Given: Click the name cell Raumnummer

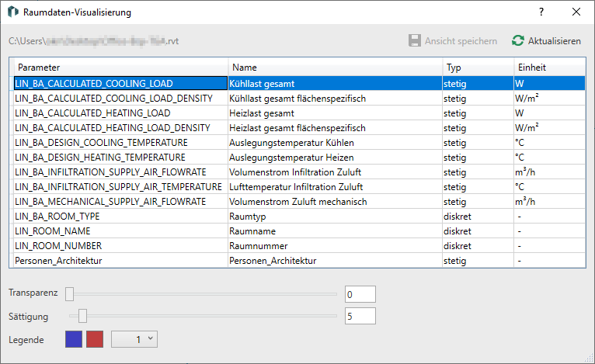Looking at the screenshot, I should pos(335,246).
